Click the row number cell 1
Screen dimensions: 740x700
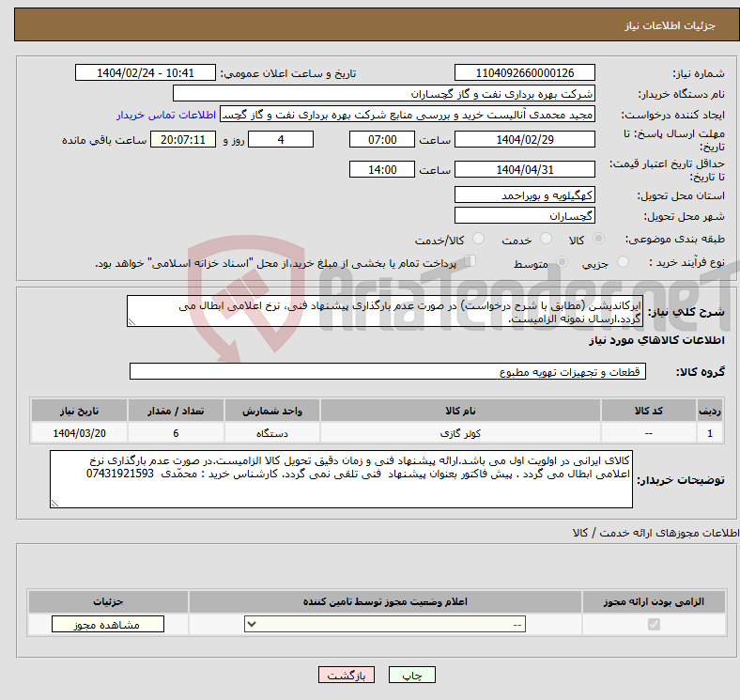point(710,432)
